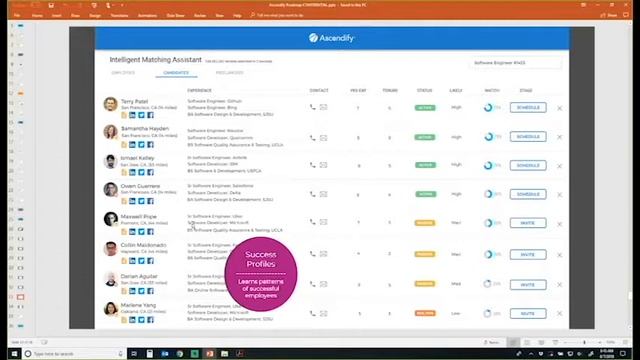This screenshot has height=360, width=640.
Task: View Owen Guerrero's resume document icon
Action: (124, 201)
